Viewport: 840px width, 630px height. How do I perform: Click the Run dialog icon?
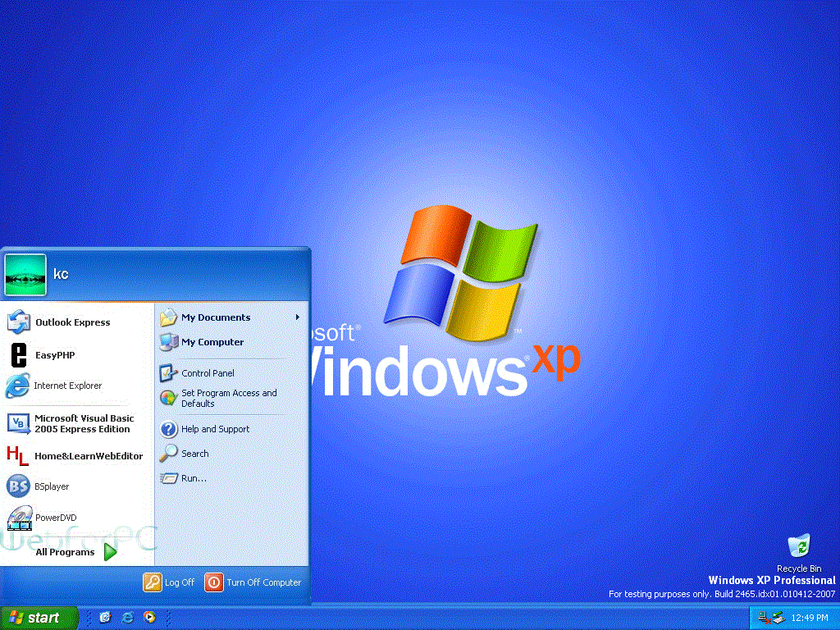tap(168, 478)
